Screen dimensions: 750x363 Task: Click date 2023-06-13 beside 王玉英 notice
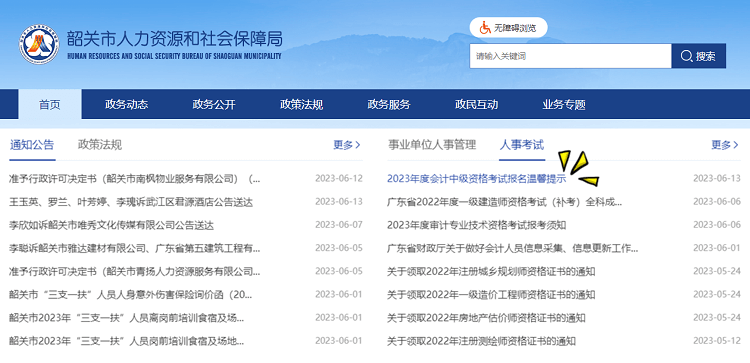pos(339,202)
